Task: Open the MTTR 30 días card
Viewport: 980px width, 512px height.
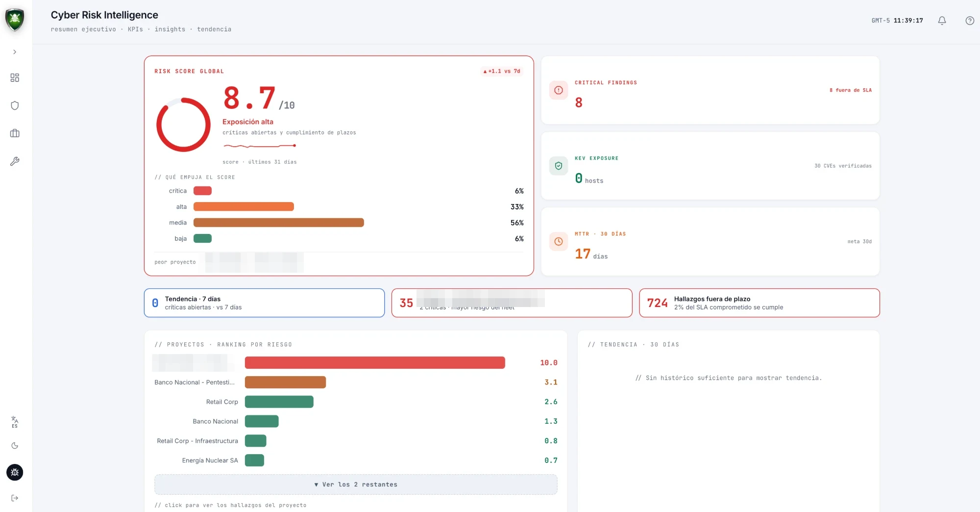Action: click(710, 241)
